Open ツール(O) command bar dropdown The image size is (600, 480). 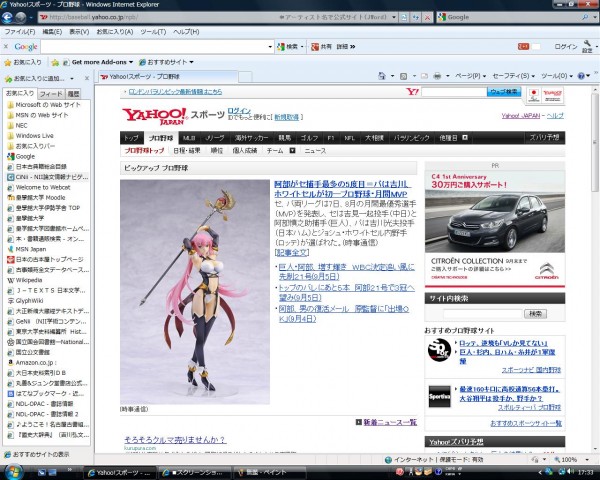[x=557, y=76]
